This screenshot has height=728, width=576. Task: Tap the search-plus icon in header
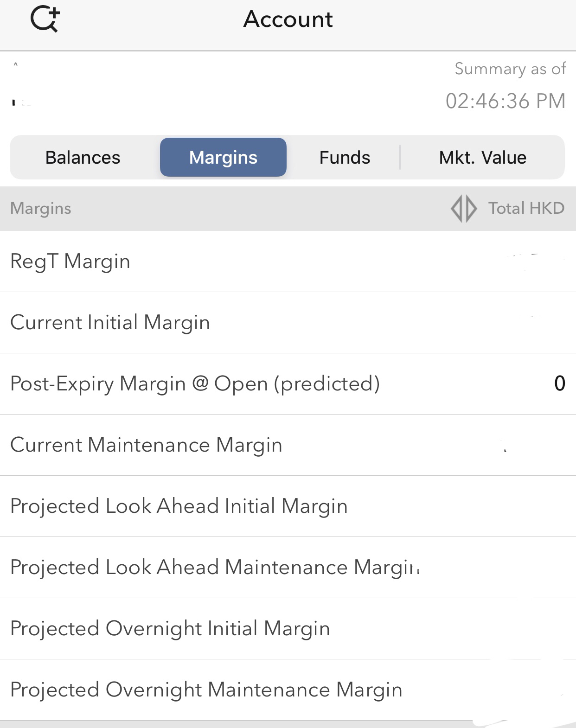pyautogui.click(x=45, y=19)
